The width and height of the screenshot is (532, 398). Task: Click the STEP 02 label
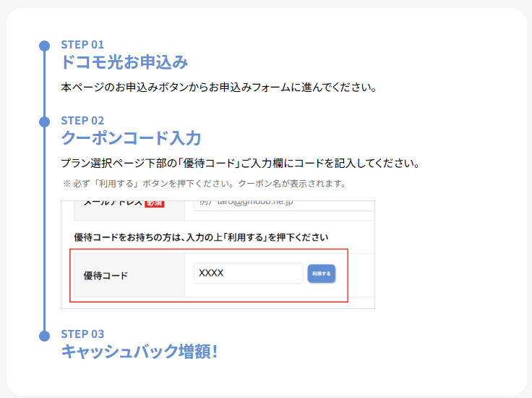pos(82,121)
